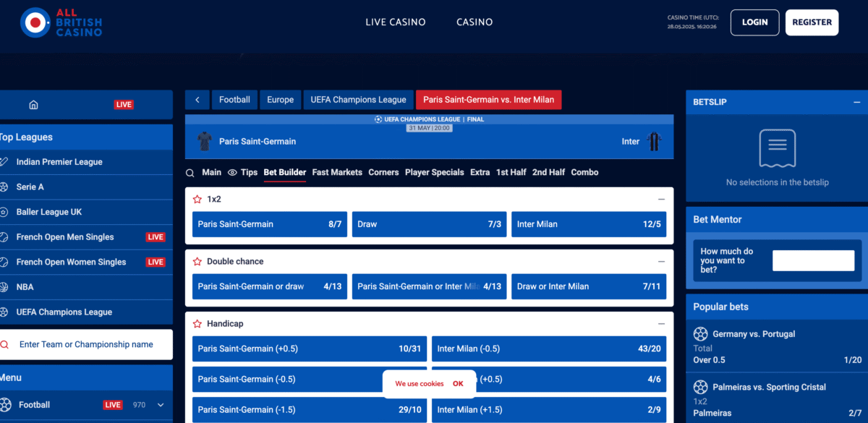Image resolution: width=868 pixels, height=423 pixels.
Task: Open the Combo tab
Action: (x=584, y=173)
